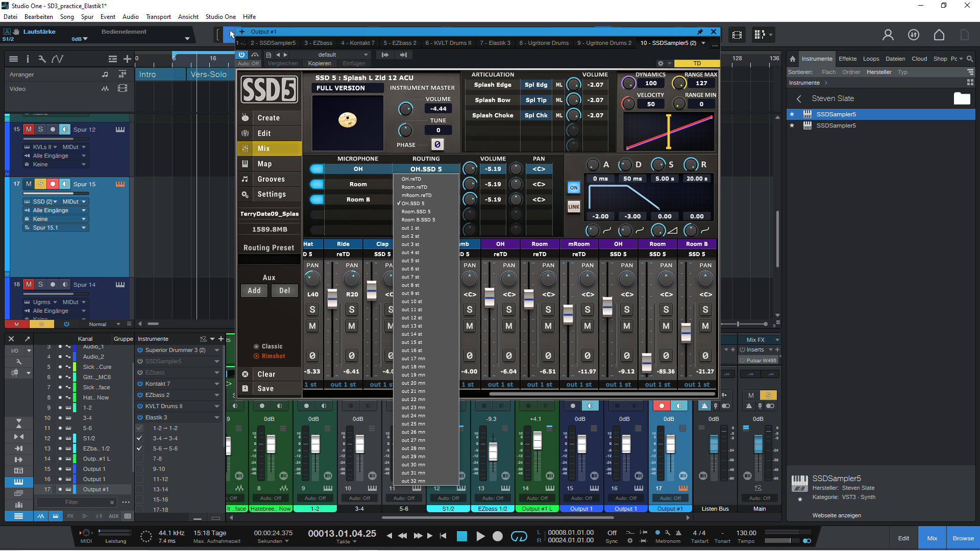This screenshot has width=980, height=551.
Task: Click the plugin window pin icon
Action: click(x=700, y=32)
